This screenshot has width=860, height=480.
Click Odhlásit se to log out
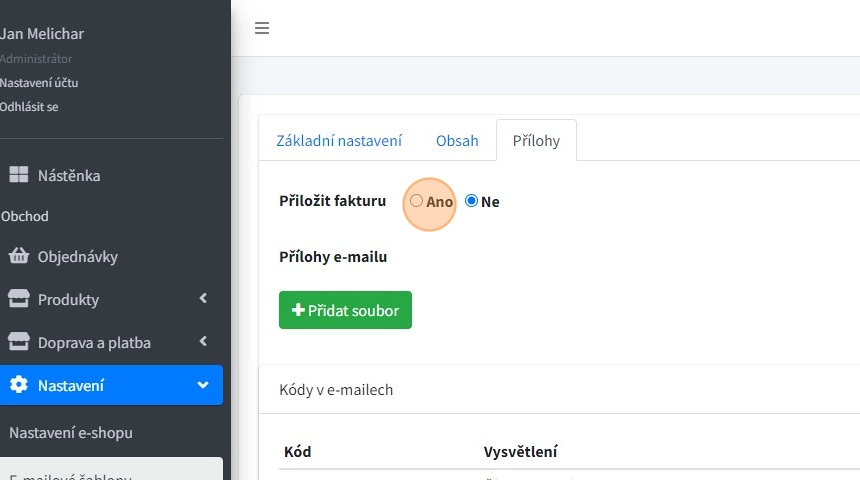coord(30,106)
